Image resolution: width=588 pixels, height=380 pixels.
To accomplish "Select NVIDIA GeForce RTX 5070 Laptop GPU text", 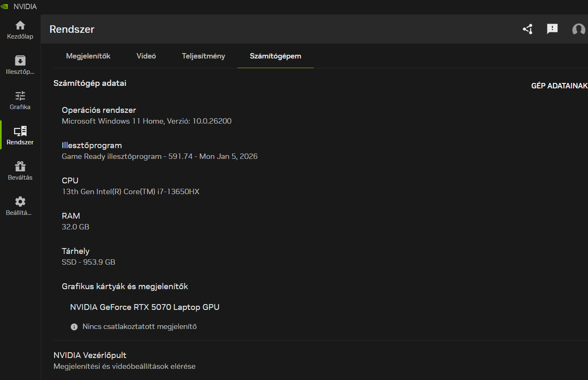I will click(x=145, y=307).
